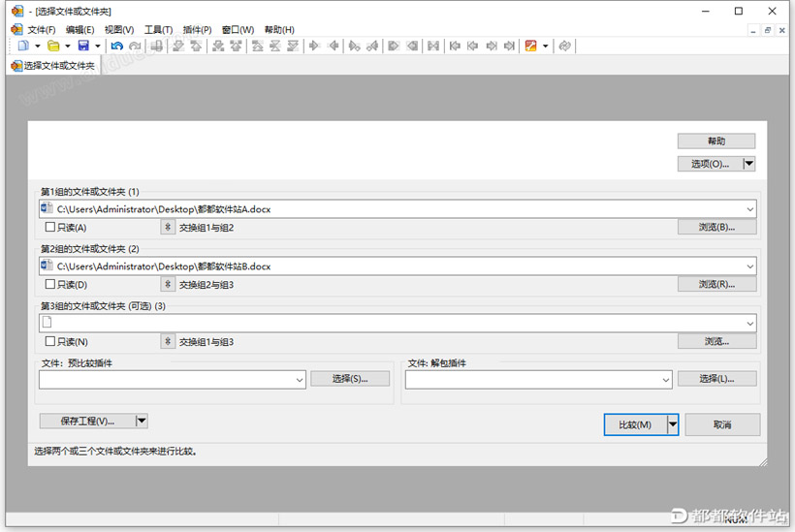Screen dimensions: 795x532
Task: Expand the 预比较插件 combo box
Action: [x=300, y=380]
